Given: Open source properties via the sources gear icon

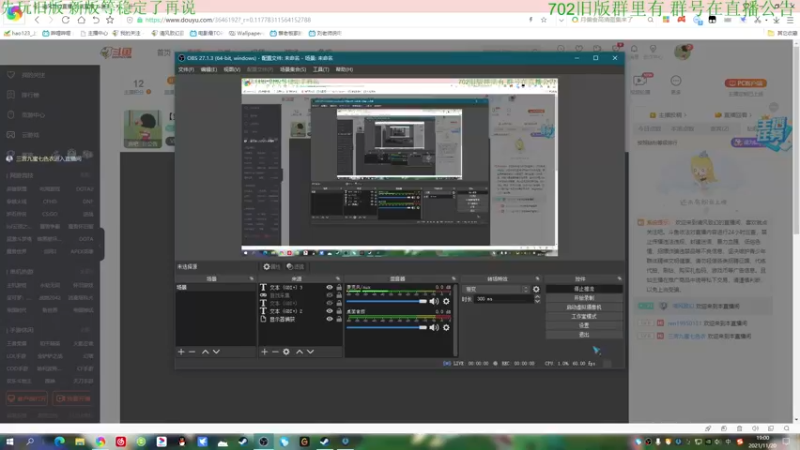Looking at the screenshot, I should [x=286, y=352].
